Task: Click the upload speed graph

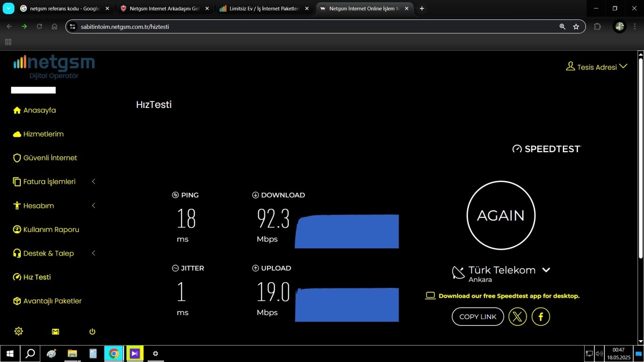Action: tap(347, 304)
